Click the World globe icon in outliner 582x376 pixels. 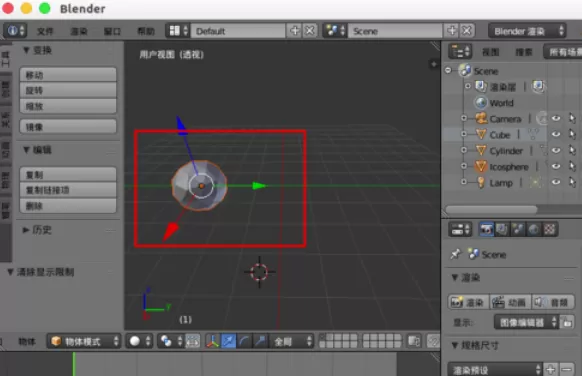481,102
